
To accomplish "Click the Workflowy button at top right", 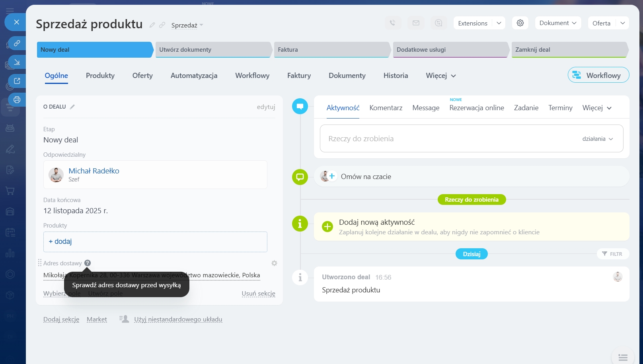I will [x=598, y=75].
